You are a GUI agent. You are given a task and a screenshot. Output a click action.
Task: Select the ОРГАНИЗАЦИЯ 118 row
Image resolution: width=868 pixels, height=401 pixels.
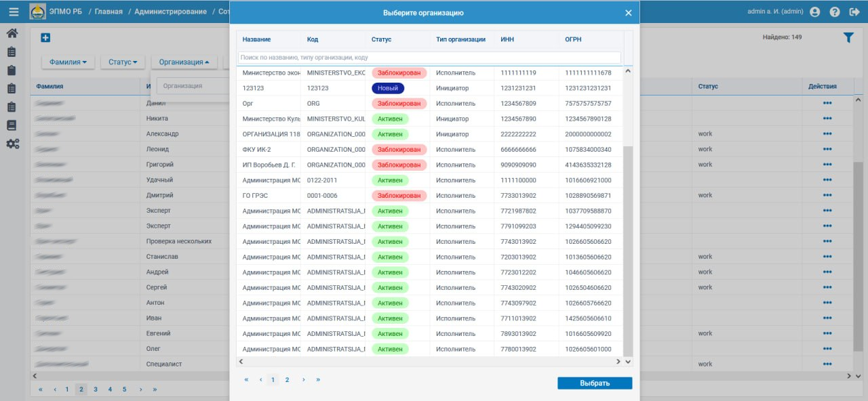[429, 134]
